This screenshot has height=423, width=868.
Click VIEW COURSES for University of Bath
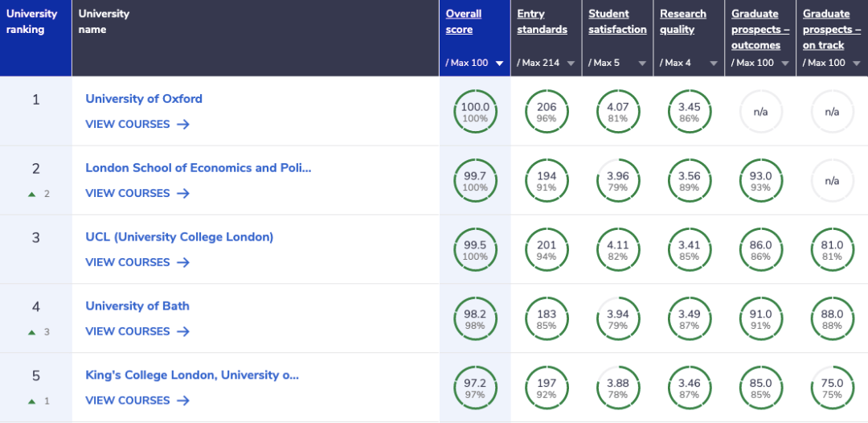pos(137,331)
